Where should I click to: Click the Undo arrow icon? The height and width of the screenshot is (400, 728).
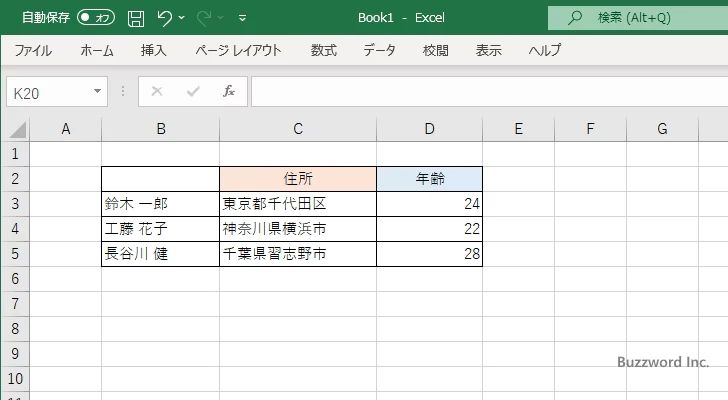coord(164,18)
